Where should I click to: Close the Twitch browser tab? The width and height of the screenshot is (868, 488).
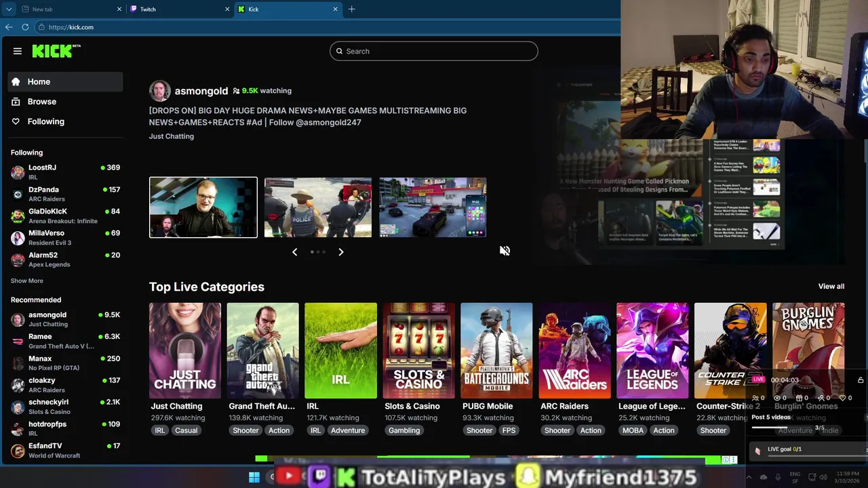227,9
